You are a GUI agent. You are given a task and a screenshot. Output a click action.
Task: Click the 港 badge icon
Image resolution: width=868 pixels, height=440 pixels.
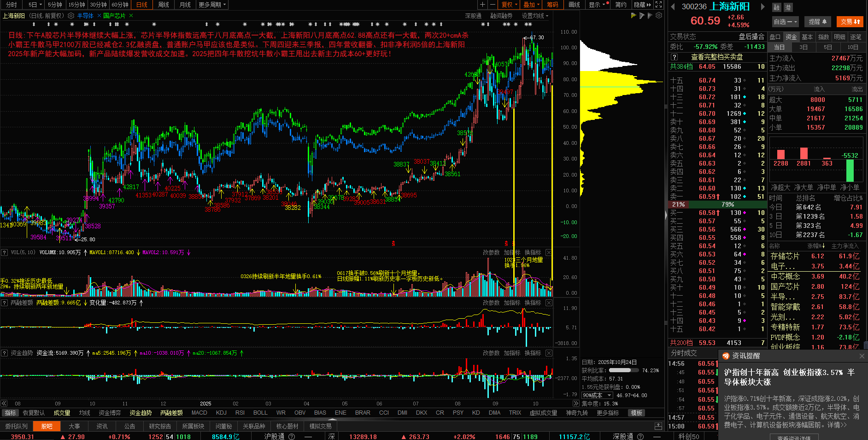[788, 7]
